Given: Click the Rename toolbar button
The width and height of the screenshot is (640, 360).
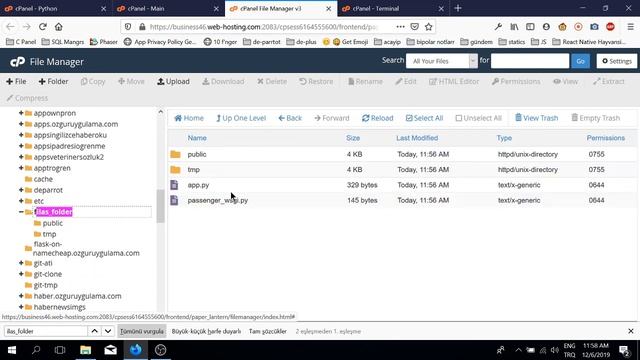Looking at the screenshot, I should click(365, 82).
